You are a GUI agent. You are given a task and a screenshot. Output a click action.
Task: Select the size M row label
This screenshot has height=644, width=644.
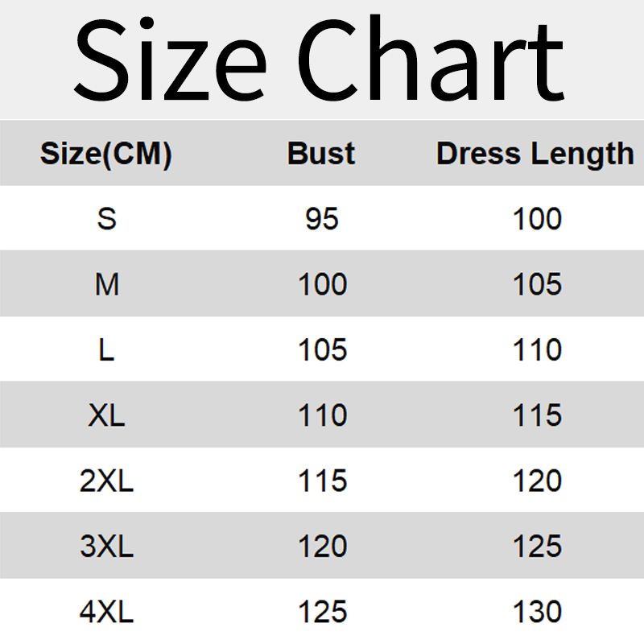[106, 284]
